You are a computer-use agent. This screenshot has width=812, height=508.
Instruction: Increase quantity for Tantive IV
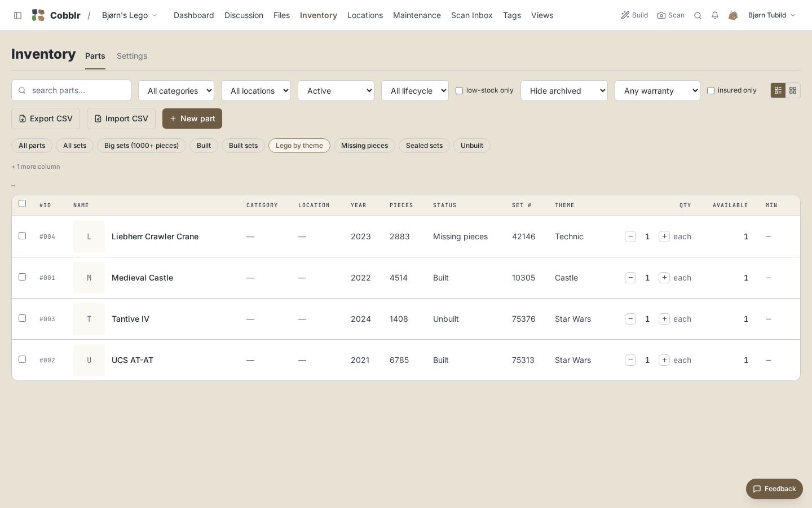pos(664,319)
